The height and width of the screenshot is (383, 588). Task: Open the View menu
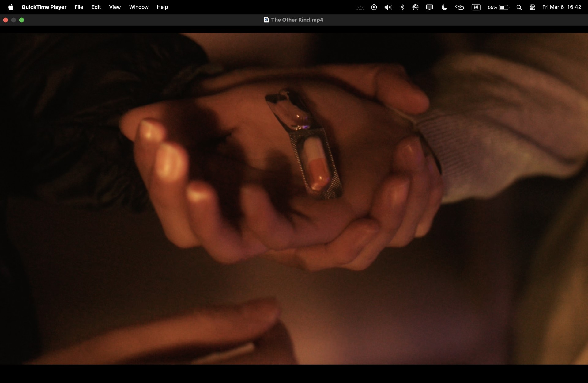(x=115, y=7)
